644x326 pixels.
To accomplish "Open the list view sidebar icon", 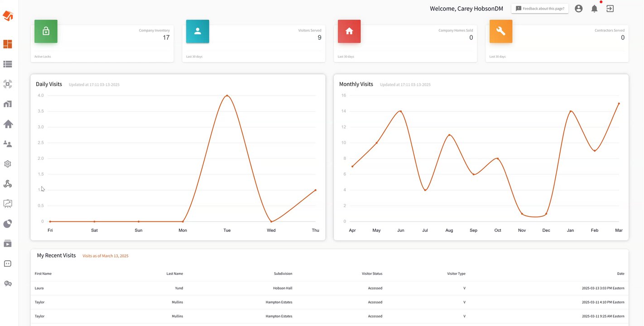I will coord(8,64).
